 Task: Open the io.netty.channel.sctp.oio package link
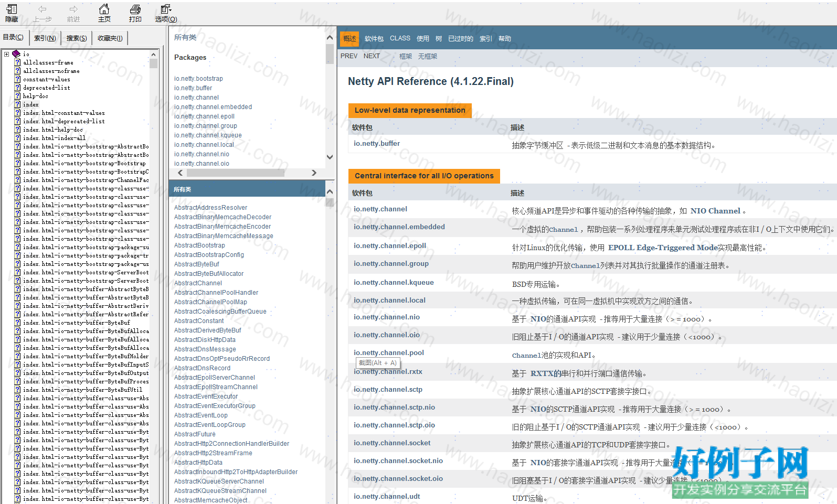(394, 425)
